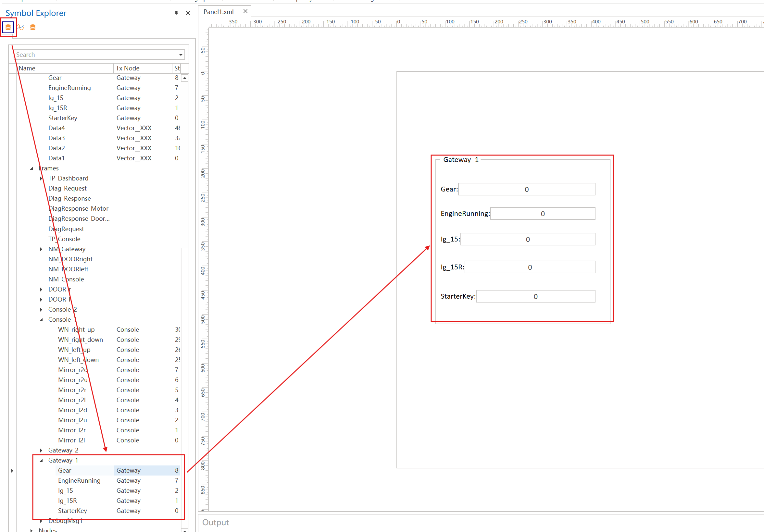Expand the NM_Gateway frame

[x=41, y=249]
